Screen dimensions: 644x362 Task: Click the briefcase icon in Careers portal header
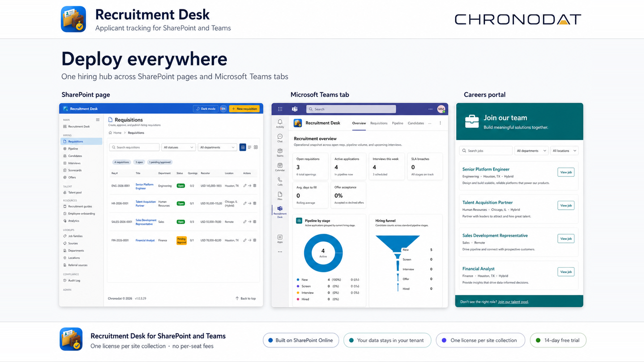[472, 122]
